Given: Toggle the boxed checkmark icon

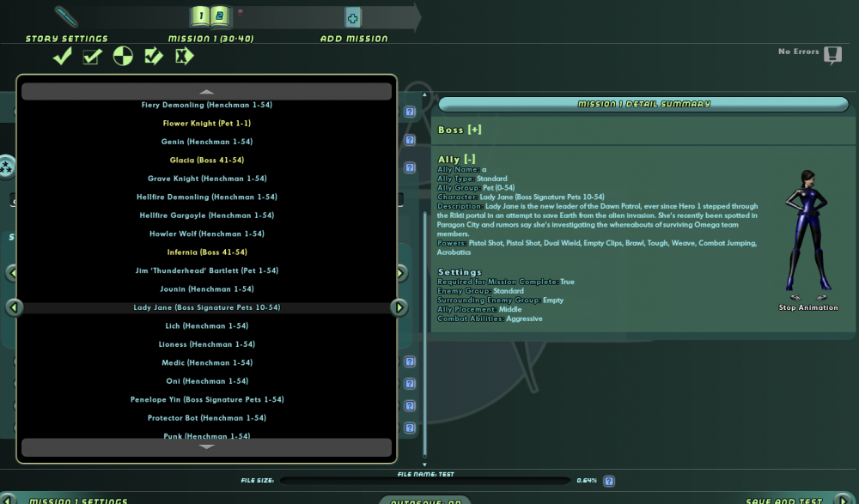Looking at the screenshot, I should [93, 56].
